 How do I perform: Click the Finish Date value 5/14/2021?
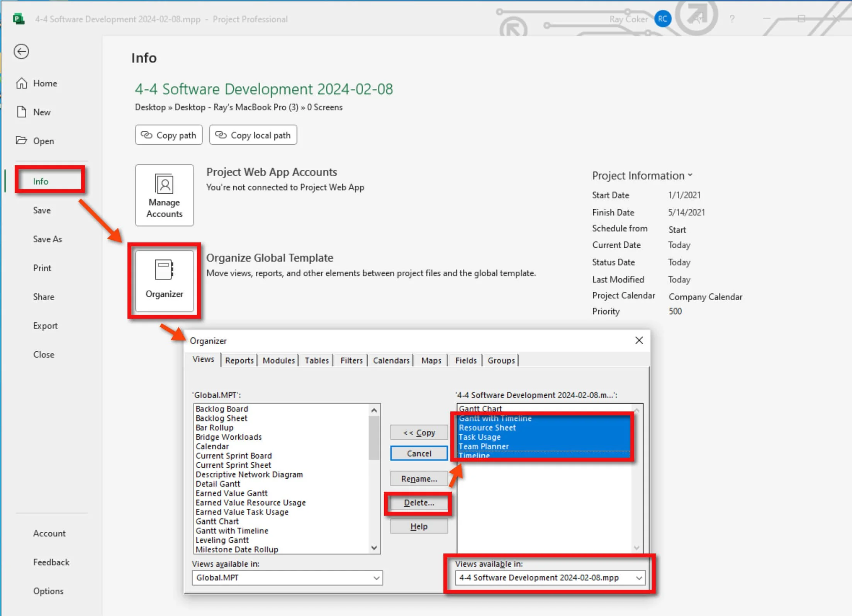686,212
